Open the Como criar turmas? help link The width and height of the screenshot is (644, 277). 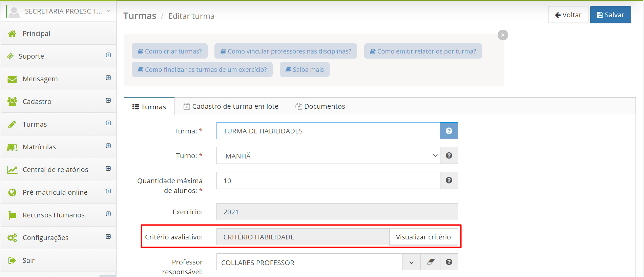coord(169,51)
